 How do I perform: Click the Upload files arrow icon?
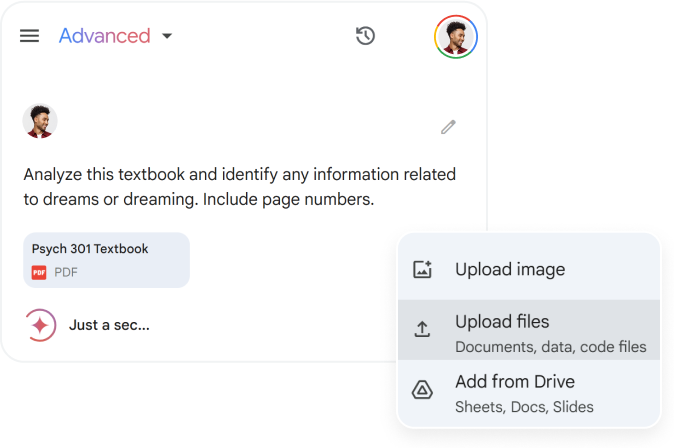[x=422, y=329]
